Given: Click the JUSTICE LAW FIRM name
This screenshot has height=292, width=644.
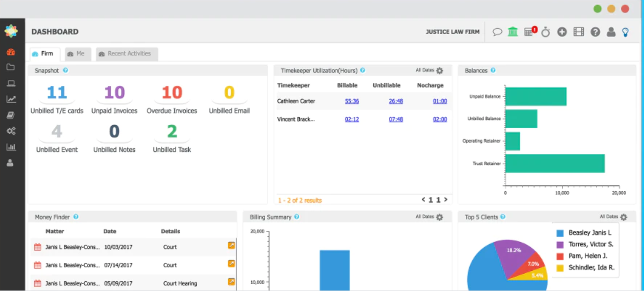Looking at the screenshot, I should pos(452,32).
